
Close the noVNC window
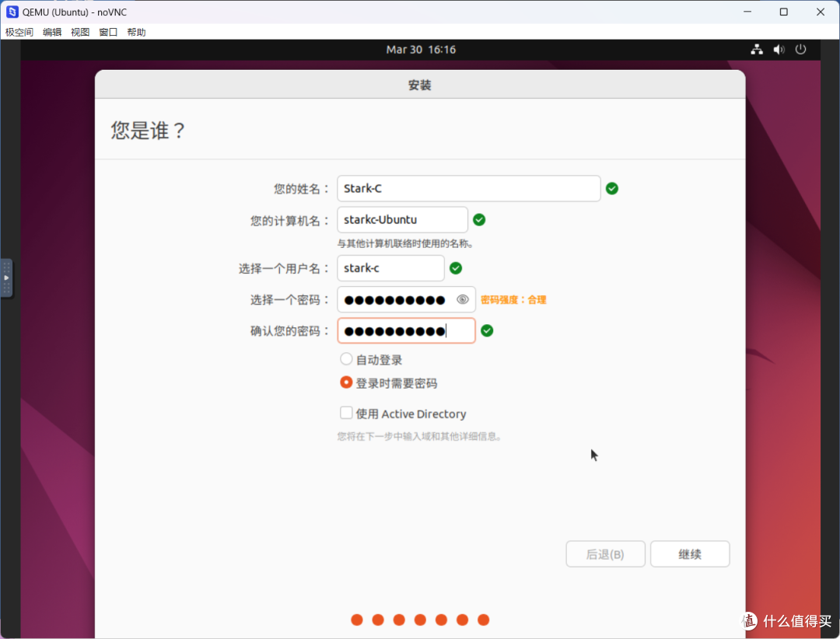coord(821,12)
